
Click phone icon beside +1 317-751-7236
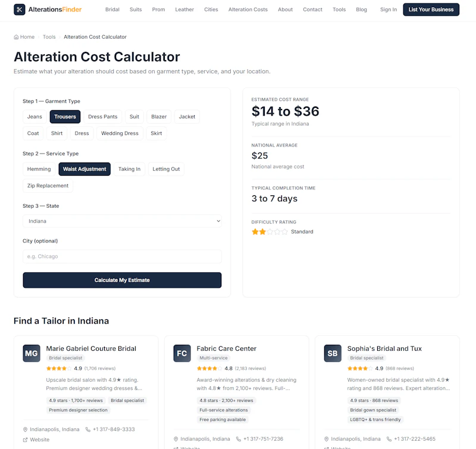click(239, 439)
